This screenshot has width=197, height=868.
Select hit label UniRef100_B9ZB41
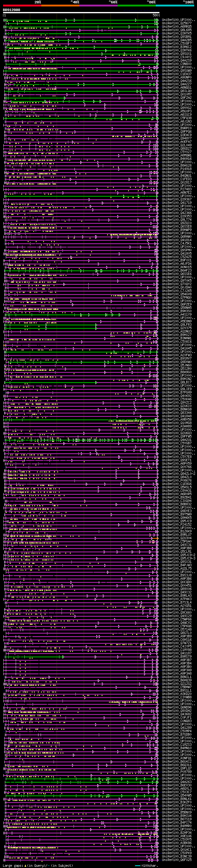coord(177,497)
